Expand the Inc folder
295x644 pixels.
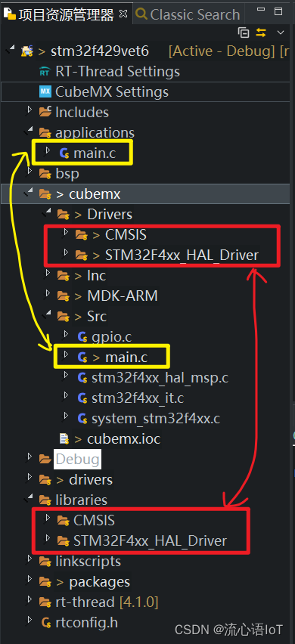pyautogui.click(x=47, y=273)
